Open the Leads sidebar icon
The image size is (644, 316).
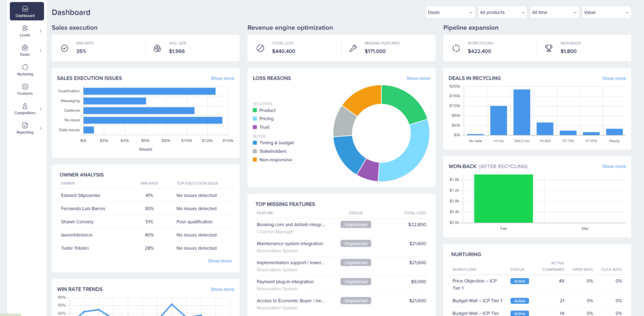click(25, 28)
